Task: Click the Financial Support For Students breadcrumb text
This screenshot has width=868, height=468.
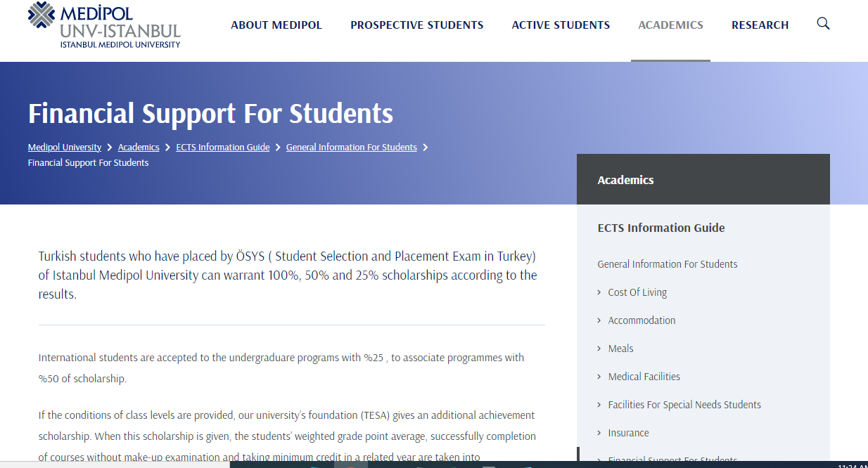Action: pyautogui.click(x=89, y=163)
